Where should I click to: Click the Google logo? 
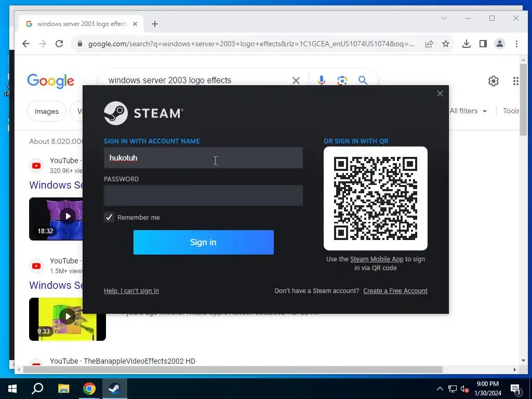(x=50, y=81)
